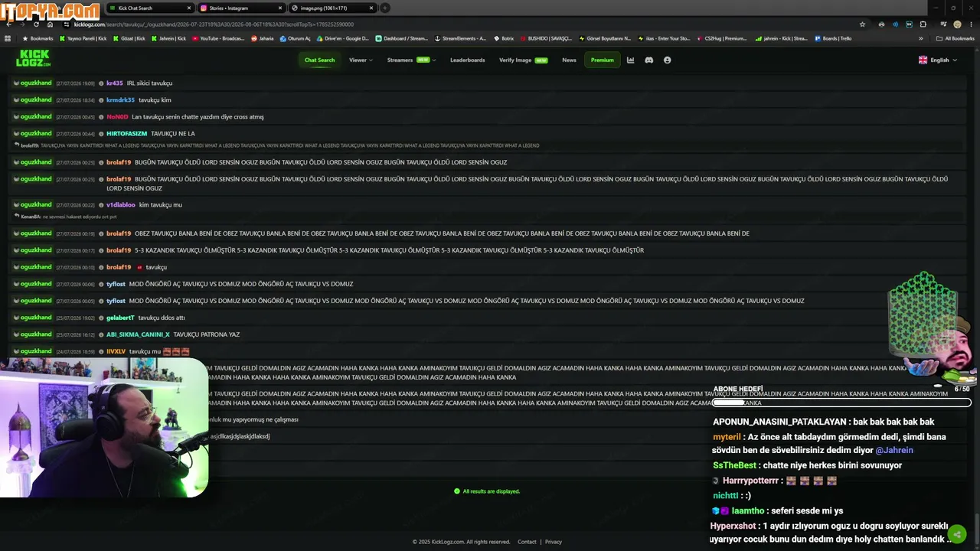Open a new browser tab
This screenshot has width=980, height=551.
click(385, 8)
